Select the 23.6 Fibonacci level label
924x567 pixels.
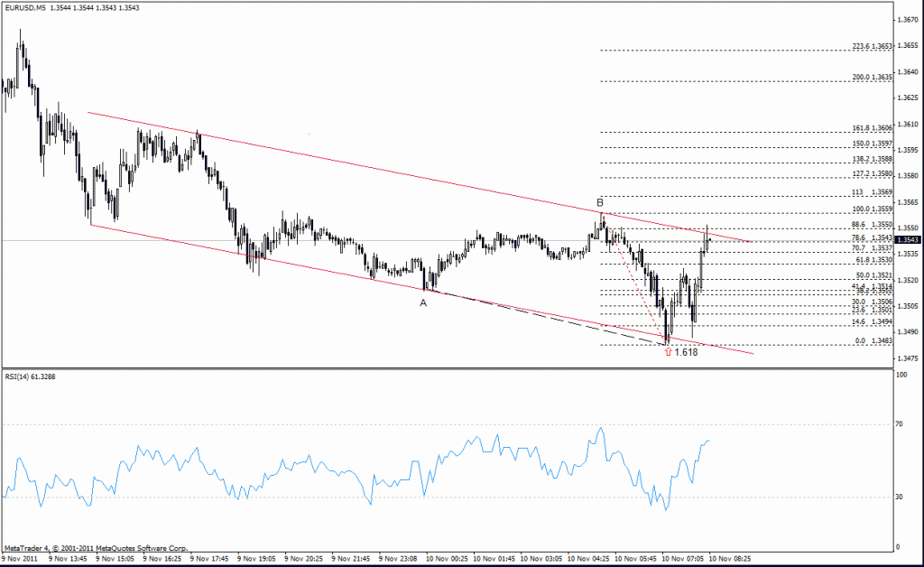click(873, 310)
